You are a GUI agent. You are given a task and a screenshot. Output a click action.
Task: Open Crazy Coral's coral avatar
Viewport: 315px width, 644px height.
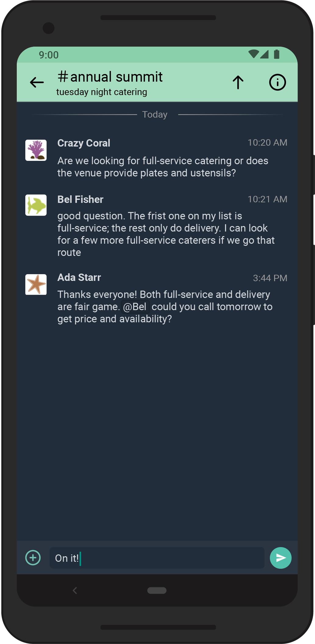point(36,150)
